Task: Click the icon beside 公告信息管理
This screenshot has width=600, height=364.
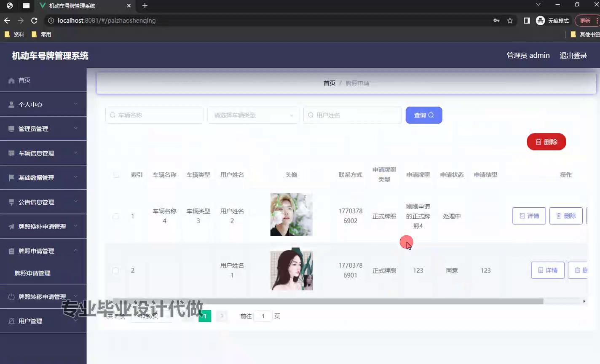Action: (11, 202)
